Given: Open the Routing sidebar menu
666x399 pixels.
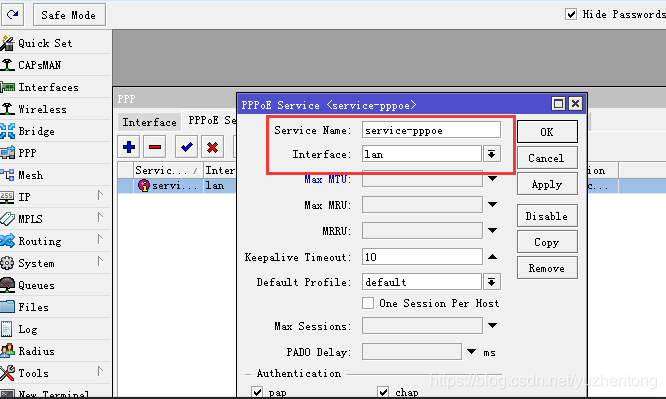Looking at the screenshot, I should tap(40, 241).
